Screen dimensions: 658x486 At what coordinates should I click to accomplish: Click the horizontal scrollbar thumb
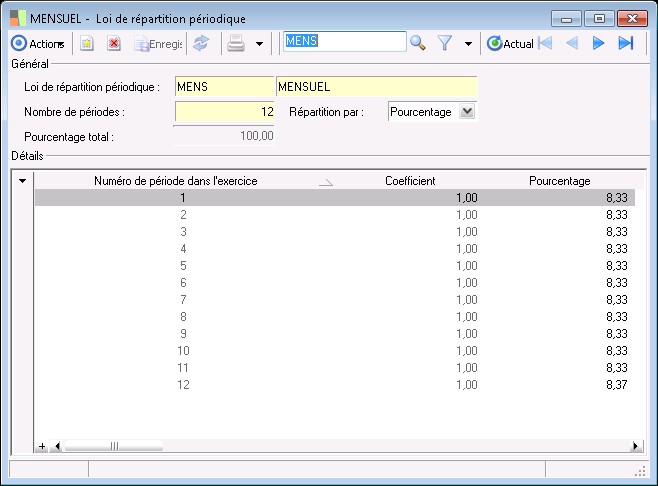point(114,446)
